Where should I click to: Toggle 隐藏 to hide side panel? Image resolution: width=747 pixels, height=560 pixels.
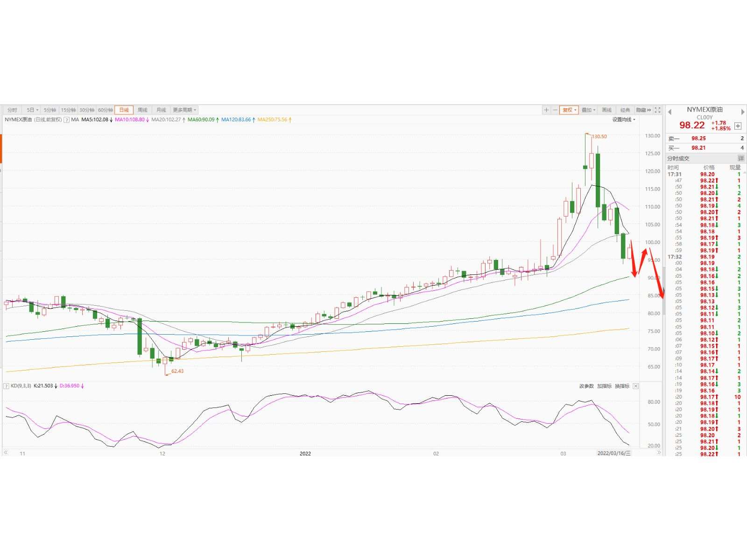coord(643,110)
